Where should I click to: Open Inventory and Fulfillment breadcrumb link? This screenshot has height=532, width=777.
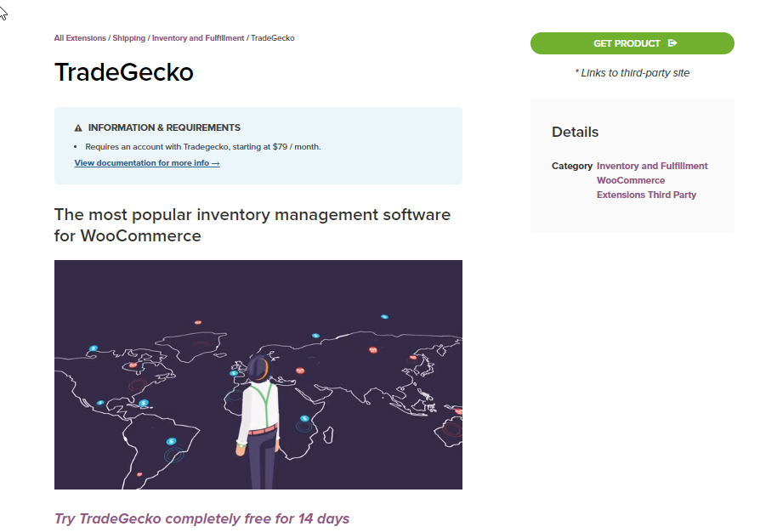[x=198, y=38]
